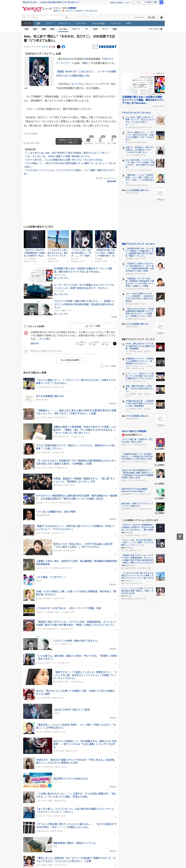
Task: Select the 経済 category
Action: pos(52,29)
